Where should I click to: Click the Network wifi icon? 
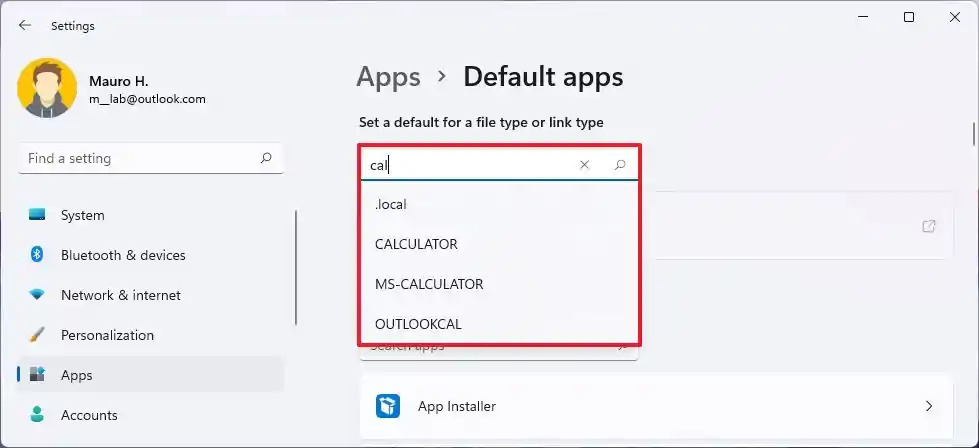pyautogui.click(x=37, y=295)
